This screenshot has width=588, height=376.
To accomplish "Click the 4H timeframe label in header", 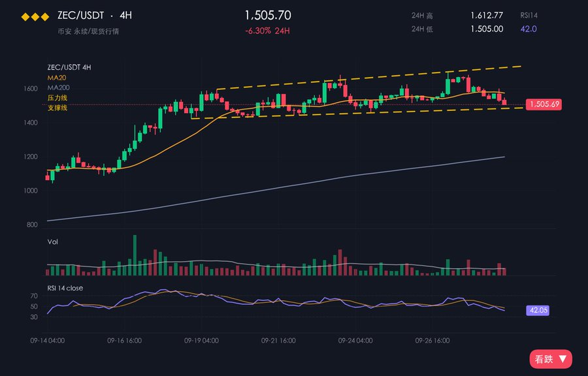I will point(125,16).
